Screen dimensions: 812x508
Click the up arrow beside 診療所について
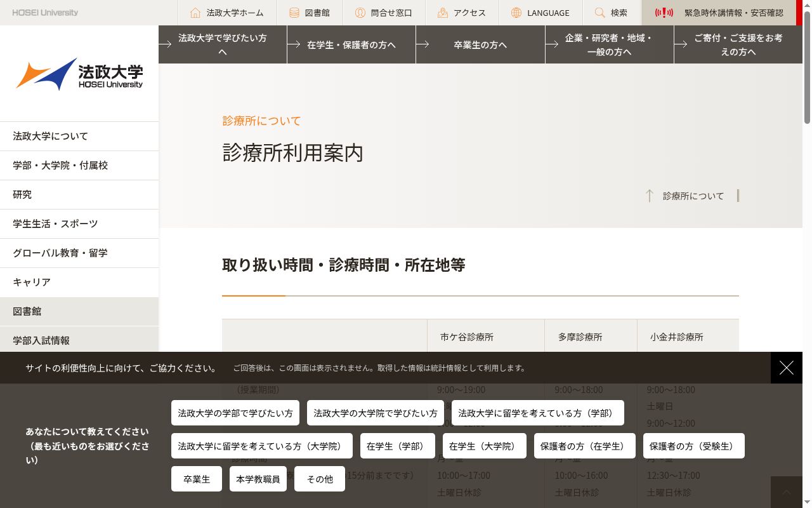pyautogui.click(x=649, y=196)
